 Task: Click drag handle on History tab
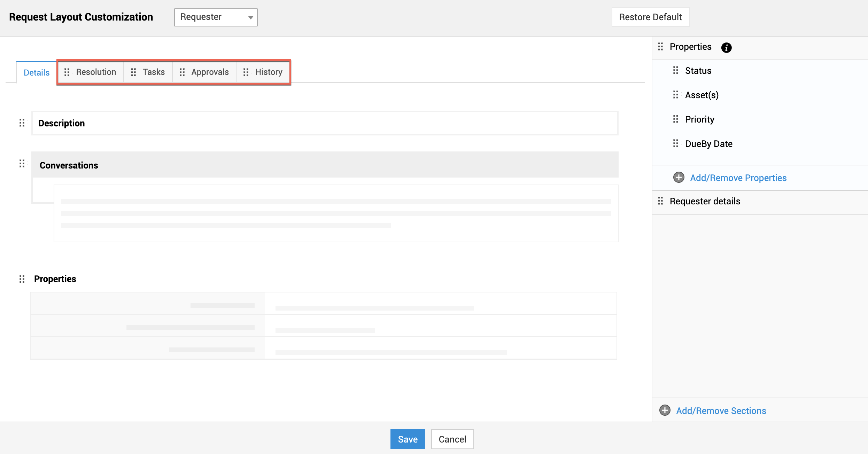pos(246,72)
